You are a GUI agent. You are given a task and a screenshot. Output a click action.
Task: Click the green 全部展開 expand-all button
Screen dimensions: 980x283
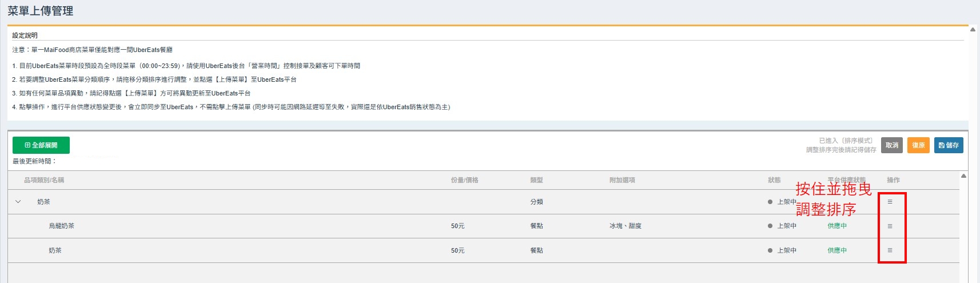[41, 145]
